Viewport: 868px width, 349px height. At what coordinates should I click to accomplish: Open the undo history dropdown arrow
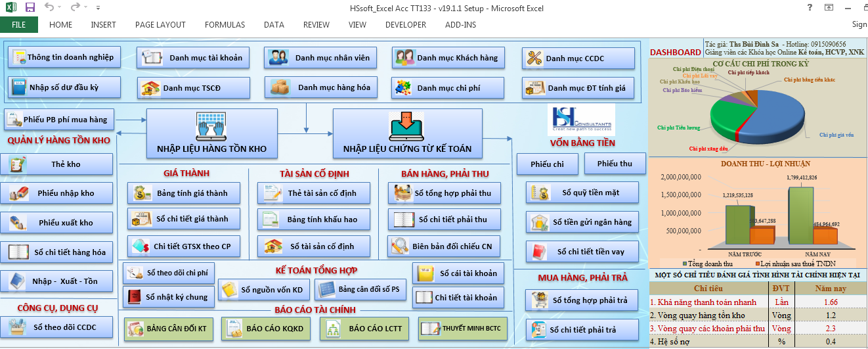coord(60,9)
